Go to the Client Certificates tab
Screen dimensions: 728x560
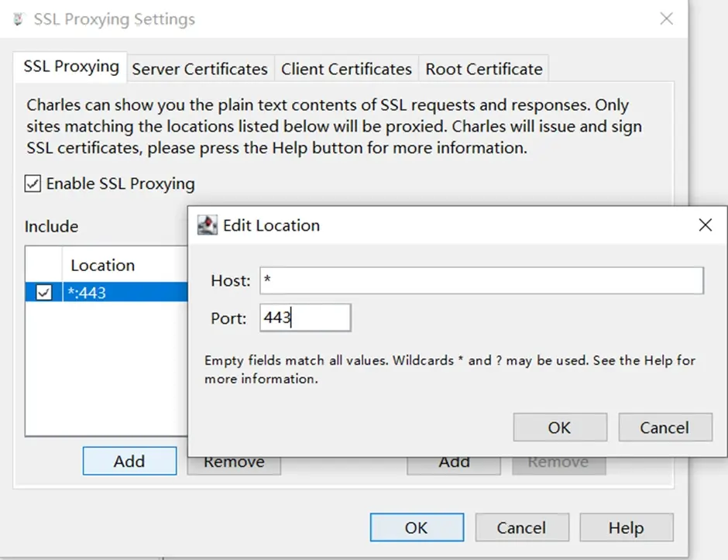tap(346, 69)
